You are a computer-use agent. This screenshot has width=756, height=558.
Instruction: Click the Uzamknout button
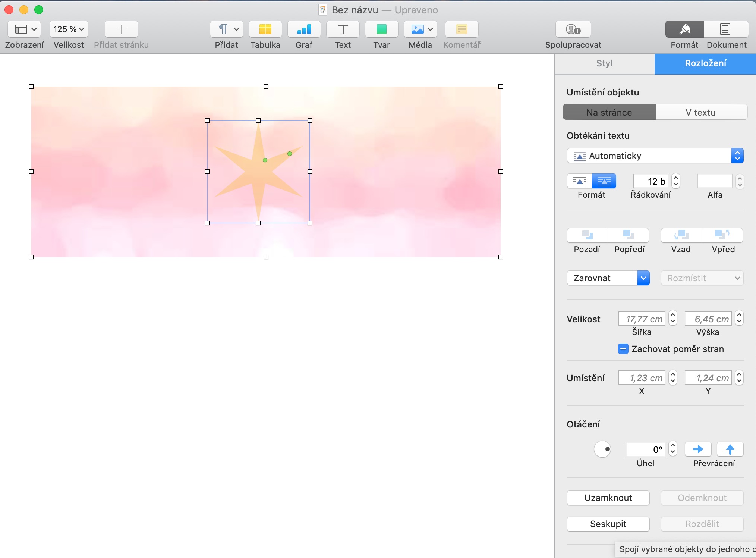click(x=608, y=498)
